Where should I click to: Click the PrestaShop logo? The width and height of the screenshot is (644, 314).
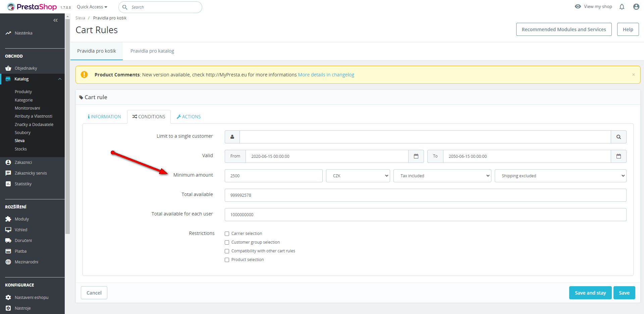point(32,7)
